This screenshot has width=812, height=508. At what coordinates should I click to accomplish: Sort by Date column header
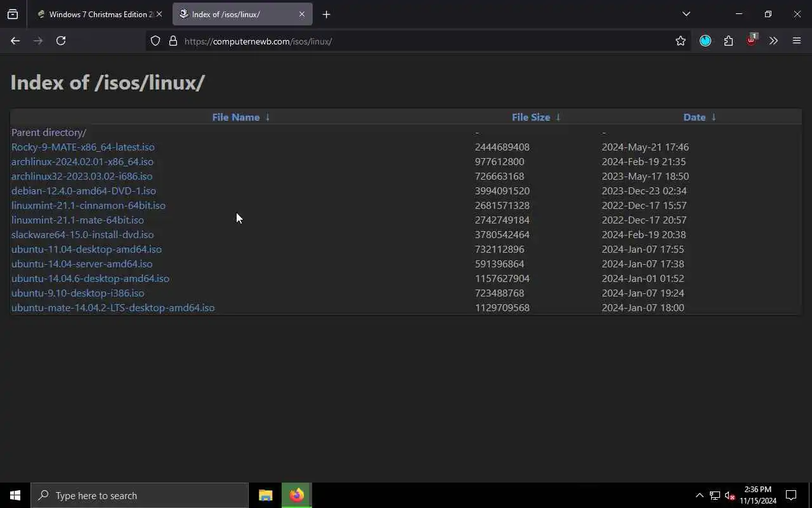[695, 117]
